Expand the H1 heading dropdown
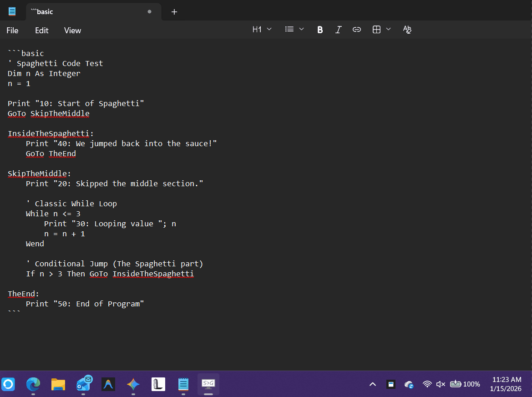Image resolution: width=532 pixels, height=397 pixels. click(262, 30)
